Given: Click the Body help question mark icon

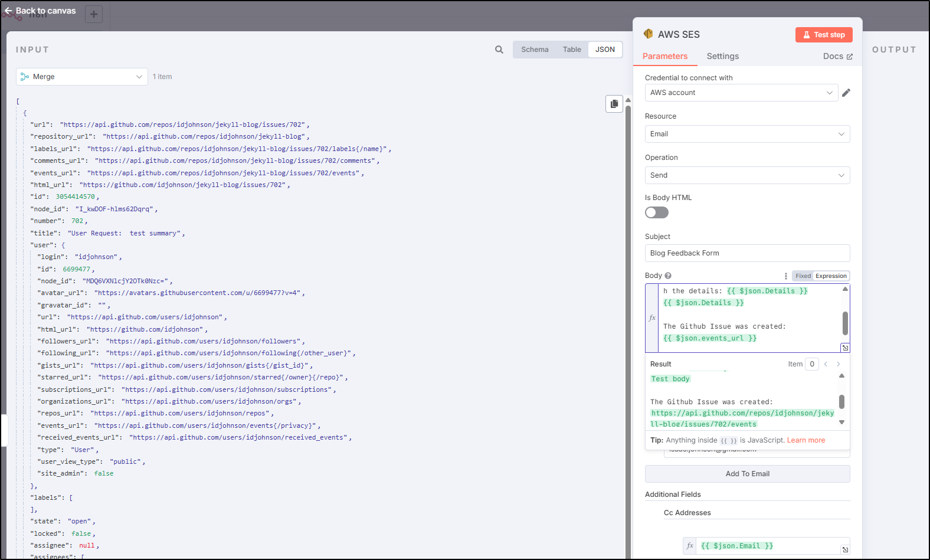Looking at the screenshot, I should pyautogui.click(x=668, y=276).
